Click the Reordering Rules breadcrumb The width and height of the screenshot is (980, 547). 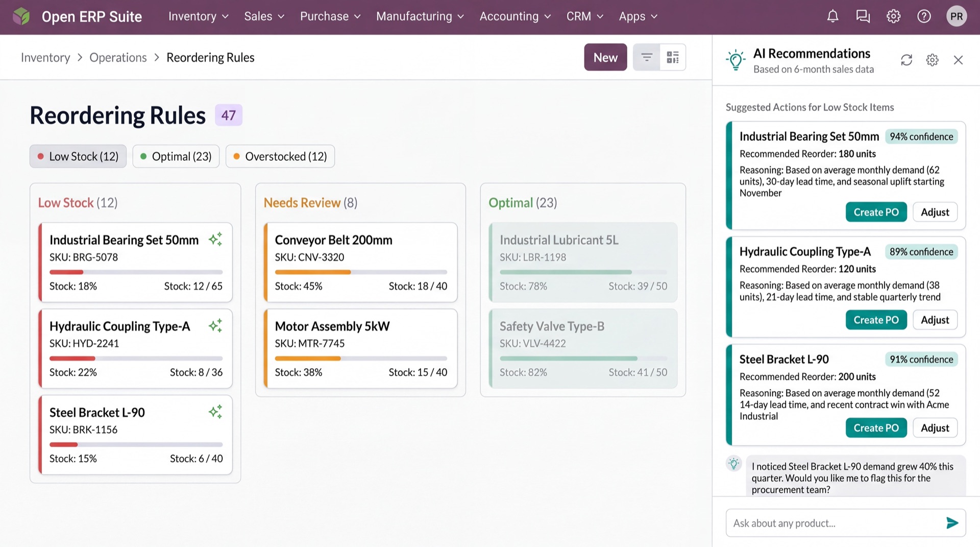pos(210,57)
